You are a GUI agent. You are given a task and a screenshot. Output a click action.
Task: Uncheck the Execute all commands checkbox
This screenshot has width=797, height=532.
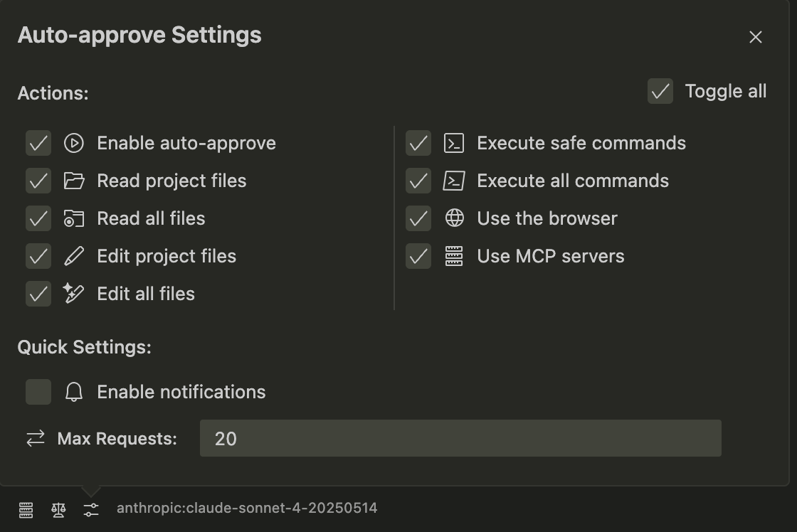pos(418,181)
